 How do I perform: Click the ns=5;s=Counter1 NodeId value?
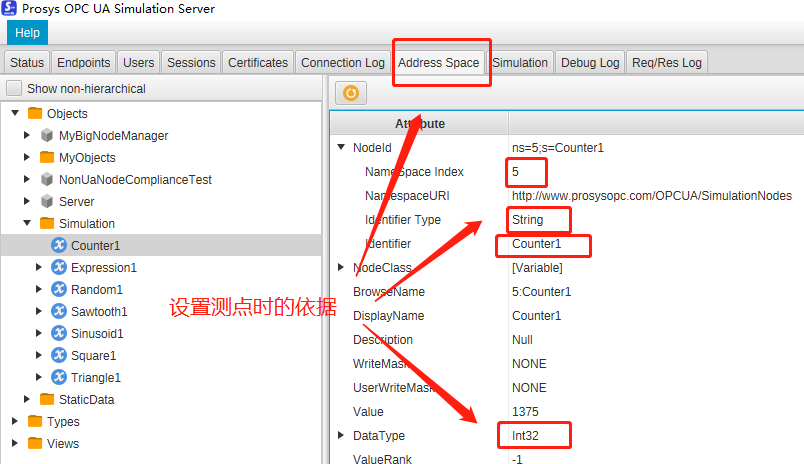click(558, 148)
